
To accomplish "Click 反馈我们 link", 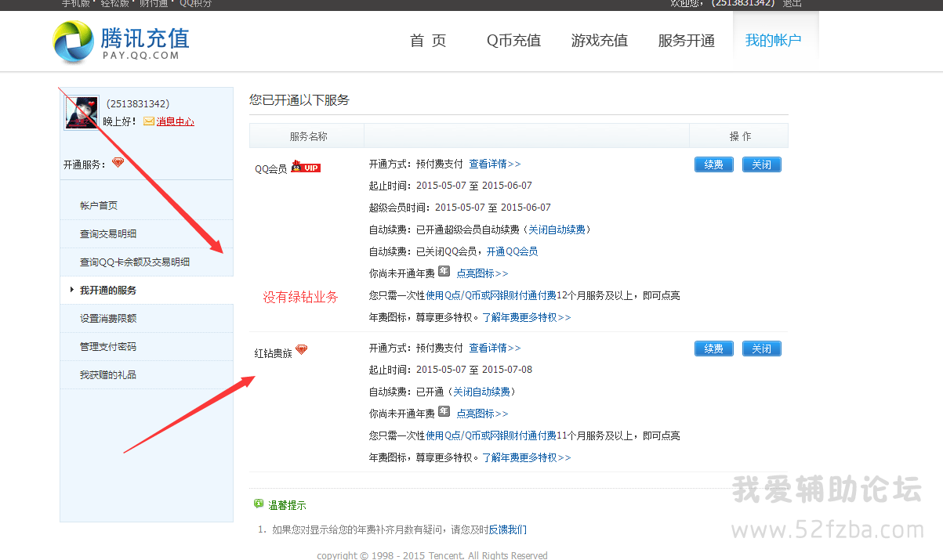I will coord(507,530).
